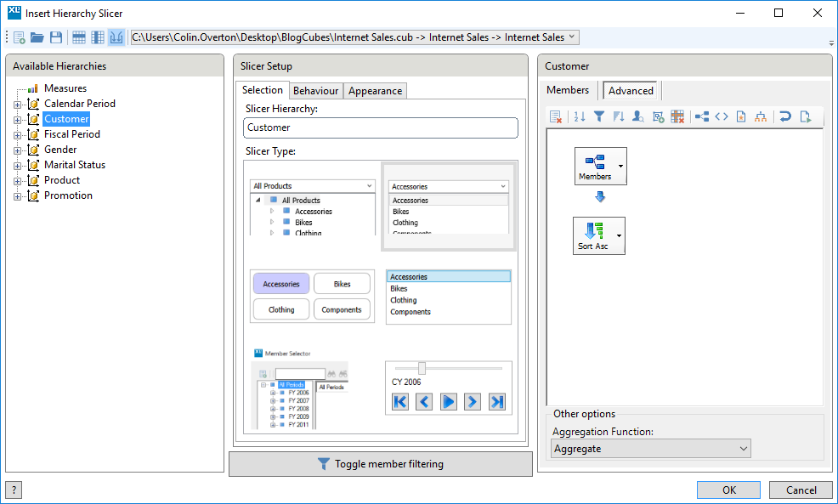Viewport: 838px width, 504px height.
Task: Open the Aggregation Function dropdown
Action: coord(650,449)
